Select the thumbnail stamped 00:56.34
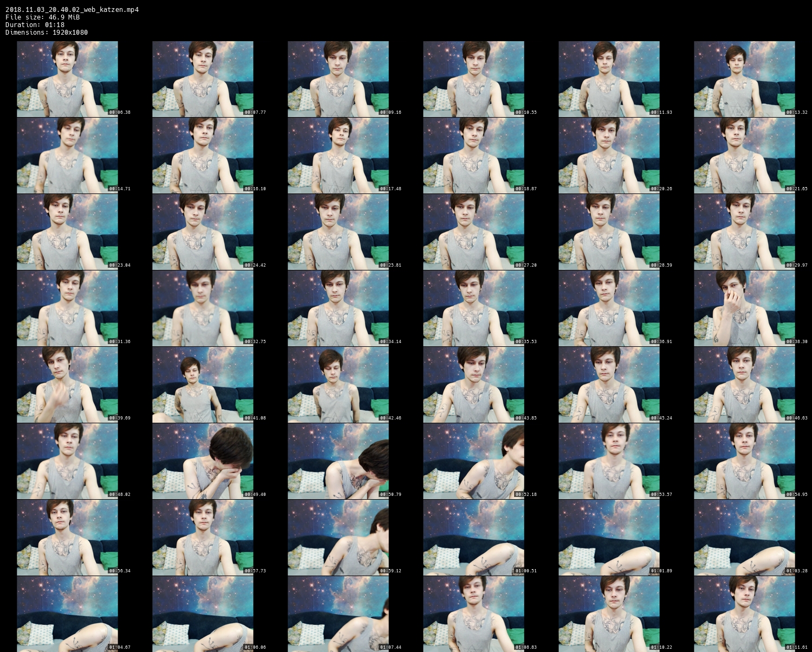The image size is (812, 652). (x=67, y=538)
